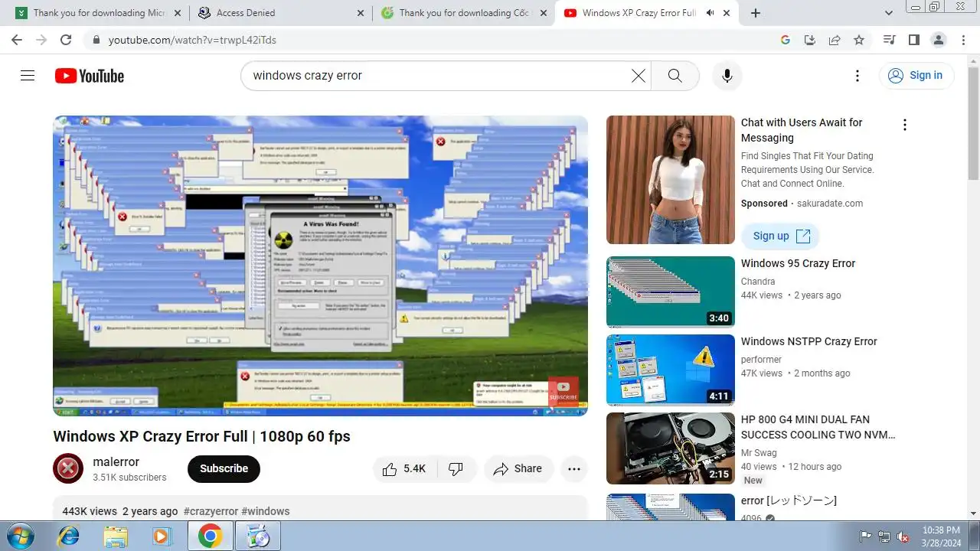
Task: Close the Access Denied tab
Action: point(361,13)
